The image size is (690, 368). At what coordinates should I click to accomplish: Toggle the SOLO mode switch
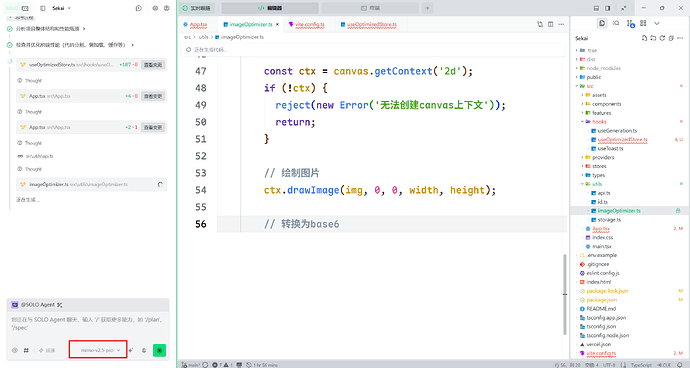click(18, 8)
